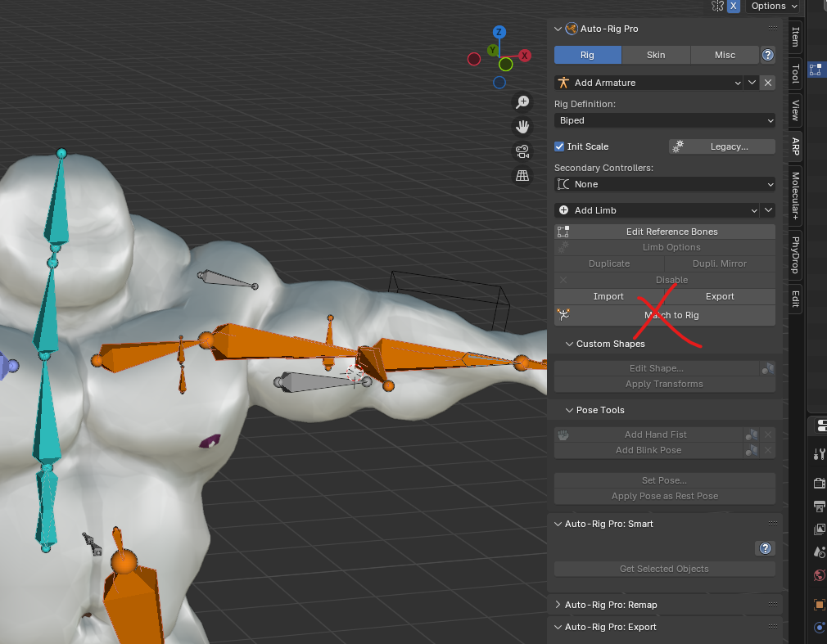Switch to the Skin tab
Viewport: 827px width, 644px height.
tap(656, 55)
